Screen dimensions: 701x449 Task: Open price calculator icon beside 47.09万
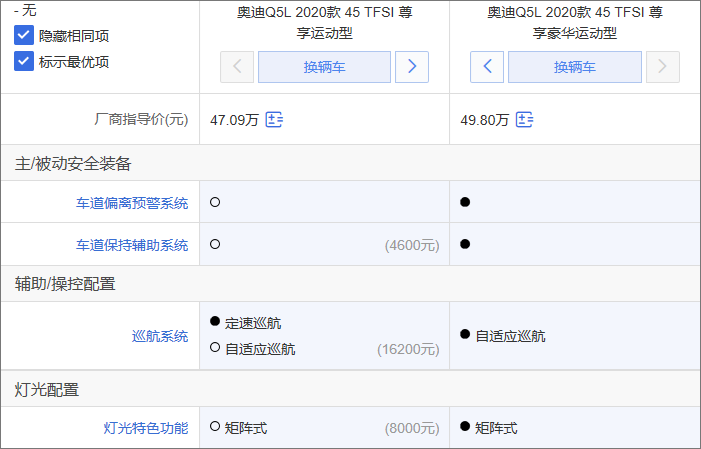point(274,120)
